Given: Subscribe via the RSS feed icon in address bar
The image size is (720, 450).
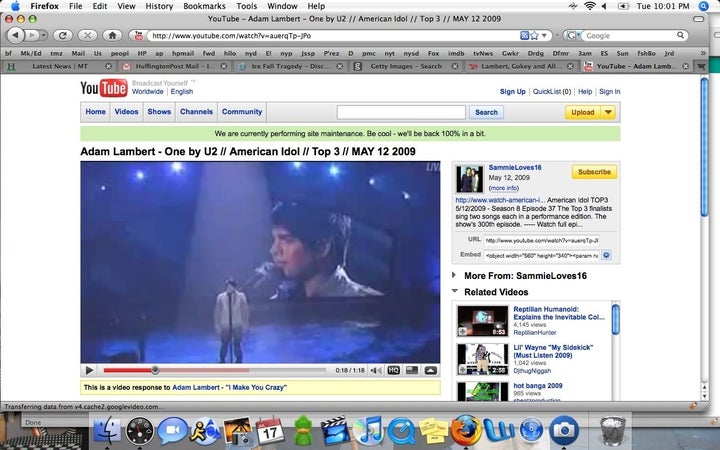Looking at the screenshot, I should (524, 35).
